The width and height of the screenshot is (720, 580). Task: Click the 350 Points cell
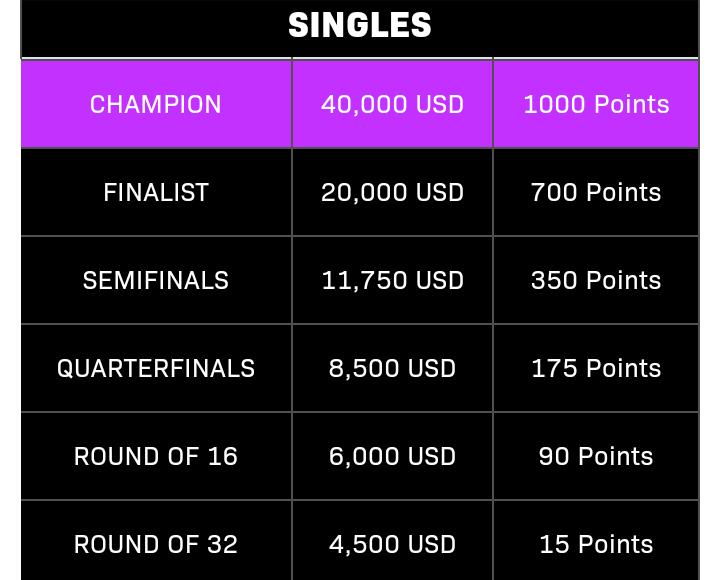click(x=596, y=280)
